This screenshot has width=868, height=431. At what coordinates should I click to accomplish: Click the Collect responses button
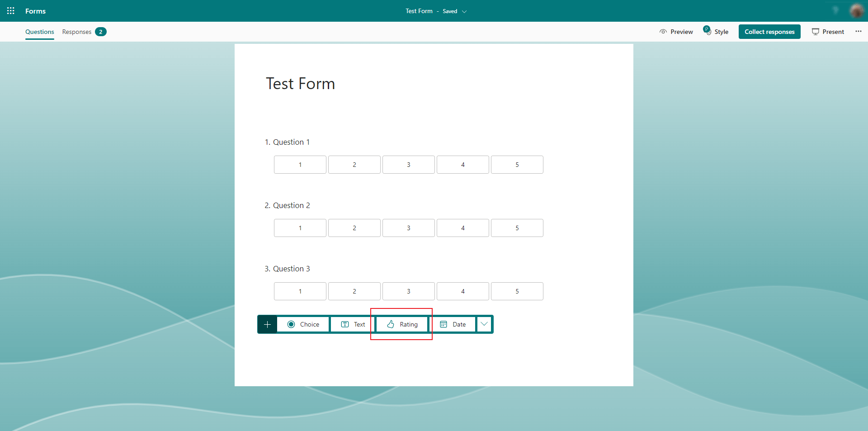(769, 32)
